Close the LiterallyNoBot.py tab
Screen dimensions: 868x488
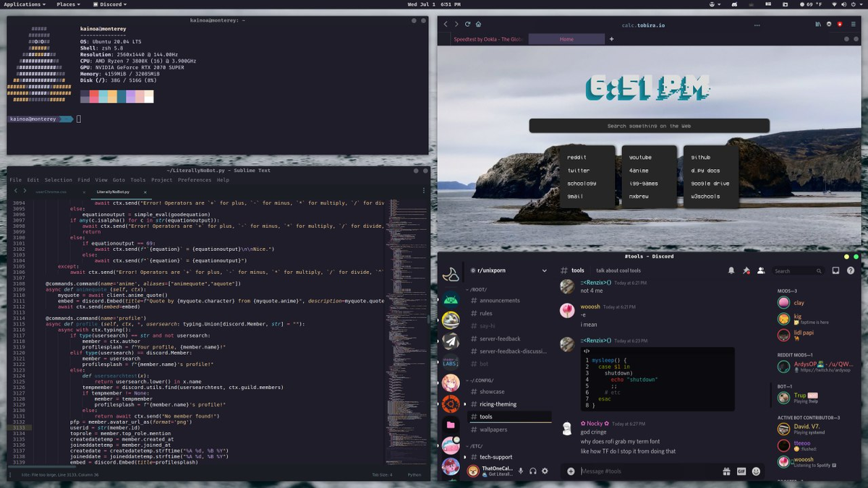tap(145, 192)
